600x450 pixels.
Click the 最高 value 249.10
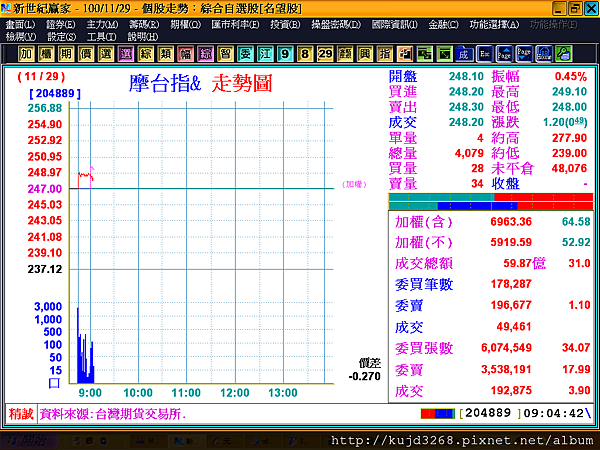click(569, 91)
